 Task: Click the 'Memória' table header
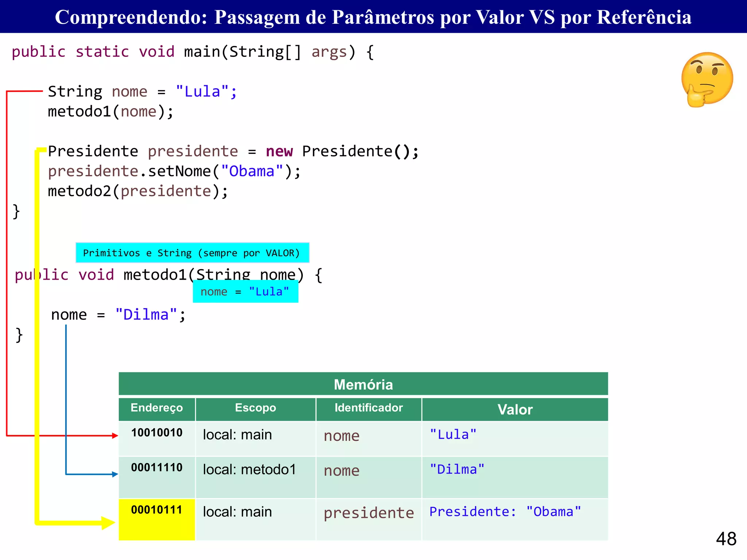click(363, 384)
